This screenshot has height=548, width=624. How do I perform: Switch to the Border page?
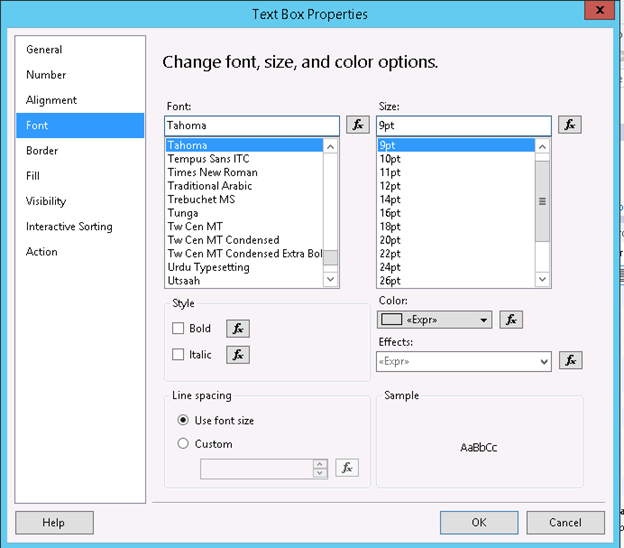point(42,151)
